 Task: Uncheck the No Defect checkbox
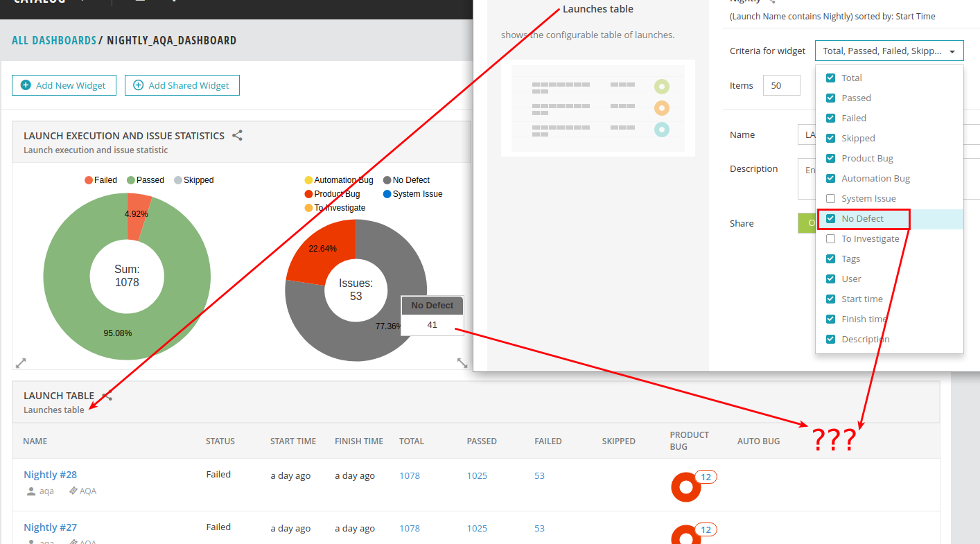(x=830, y=218)
